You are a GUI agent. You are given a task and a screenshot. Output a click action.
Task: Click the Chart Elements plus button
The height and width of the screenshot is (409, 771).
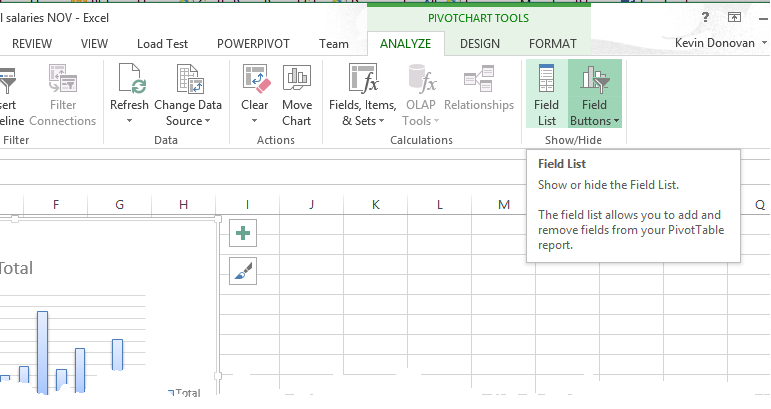[x=243, y=233]
